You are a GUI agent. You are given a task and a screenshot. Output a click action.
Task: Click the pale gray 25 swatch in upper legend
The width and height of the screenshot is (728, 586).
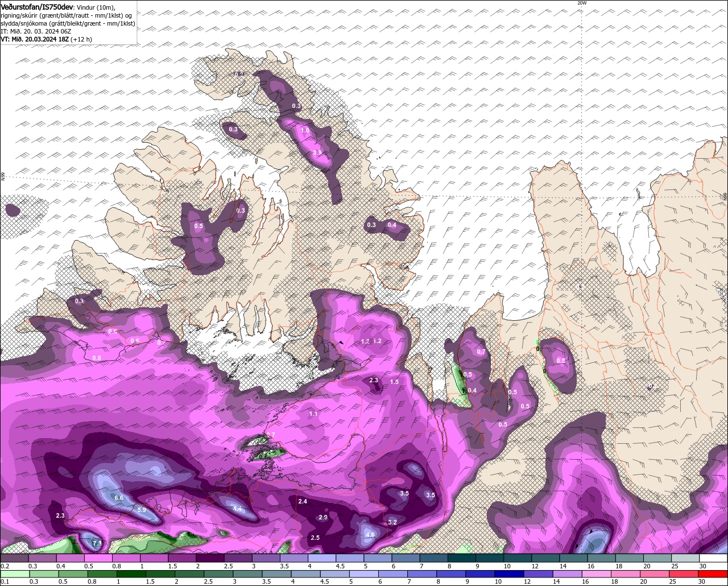(686, 558)
